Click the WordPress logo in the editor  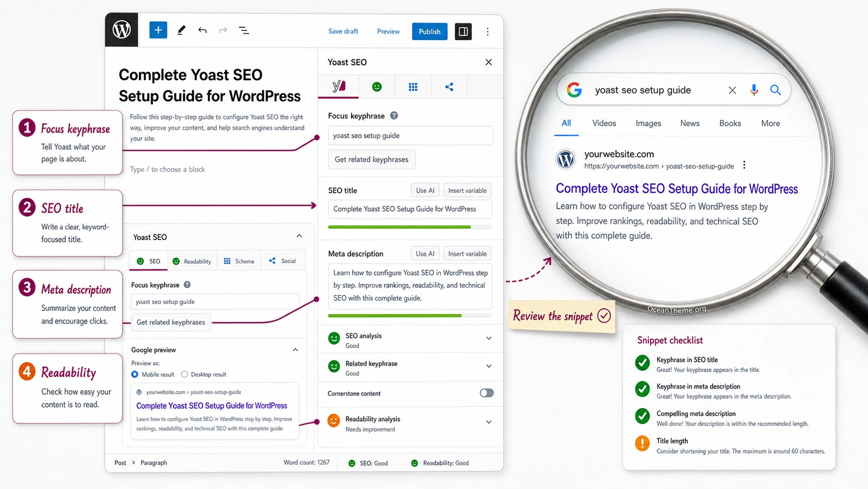click(x=121, y=30)
